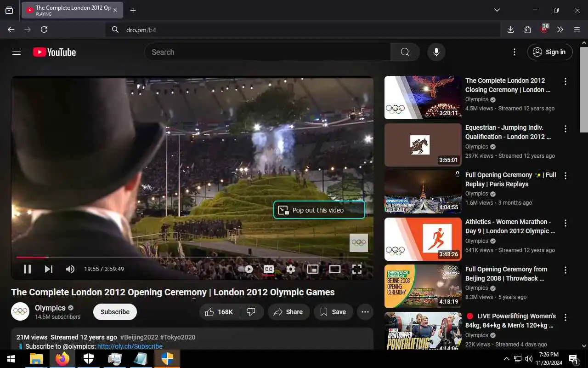The width and height of the screenshot is (588, 368).
Task: Open browser application menu
Action: [x=577, y=29]
